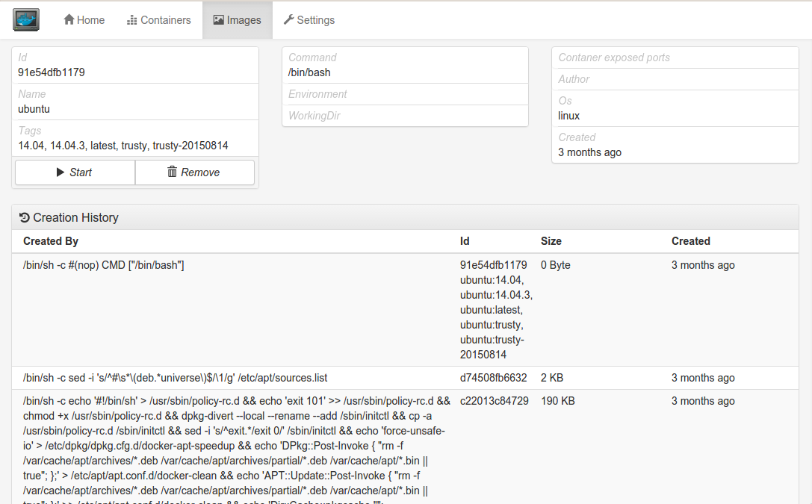The height and width of the screenshot is (504, 812).
Task: Click the 0 Byte size cell
Action: pyautogui.click(x=556, y=265)
